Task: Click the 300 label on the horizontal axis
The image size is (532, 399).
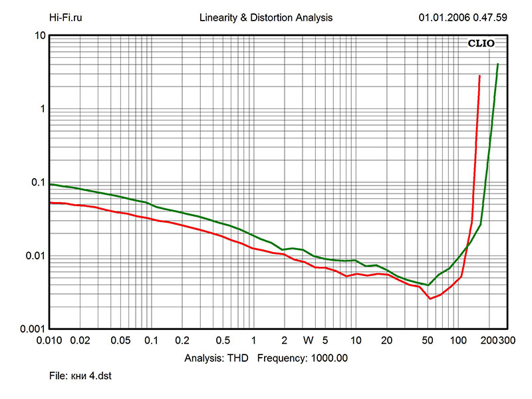Action: (505, 340)
